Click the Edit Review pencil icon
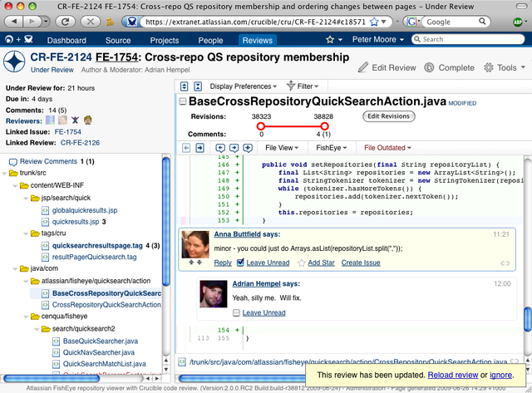This screenshot has width=532, height=393. tap(364, 68)
